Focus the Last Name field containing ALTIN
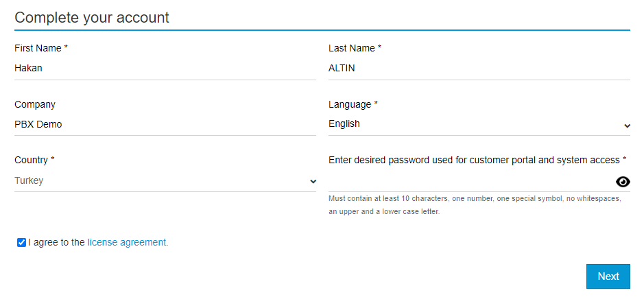 tap(479, 68)
